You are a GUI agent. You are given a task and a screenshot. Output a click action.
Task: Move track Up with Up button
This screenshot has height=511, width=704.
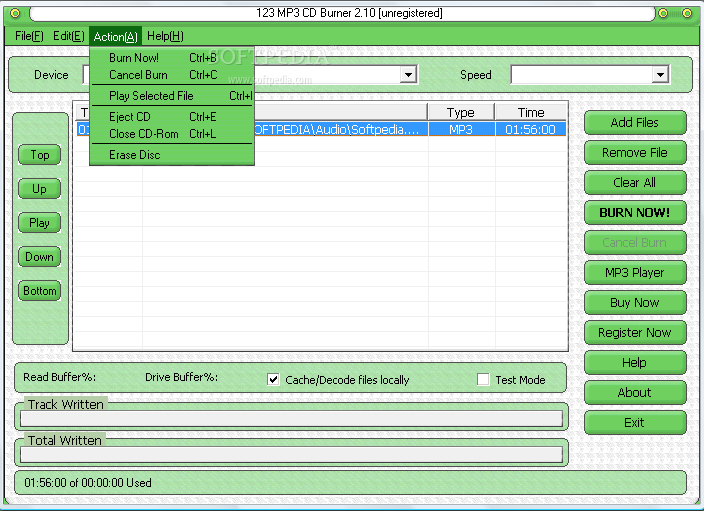point(40,189)
